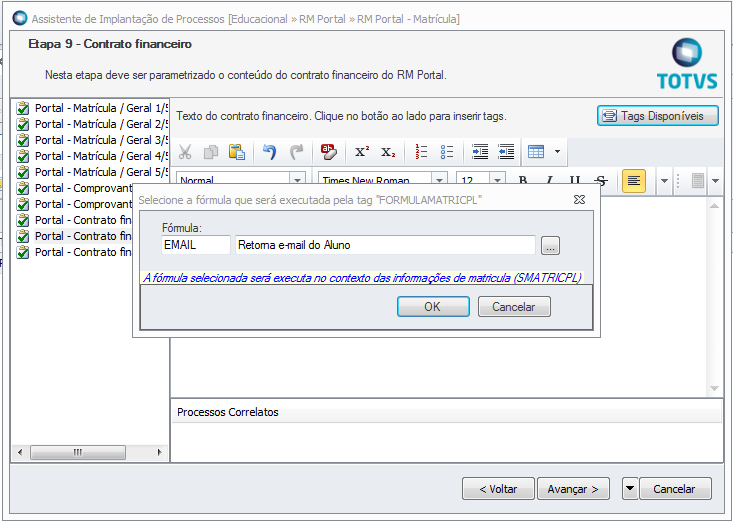Viewport: 733px width, 524px height.
Task: Open the table dropdown arrow
Action: click(557, 152)
